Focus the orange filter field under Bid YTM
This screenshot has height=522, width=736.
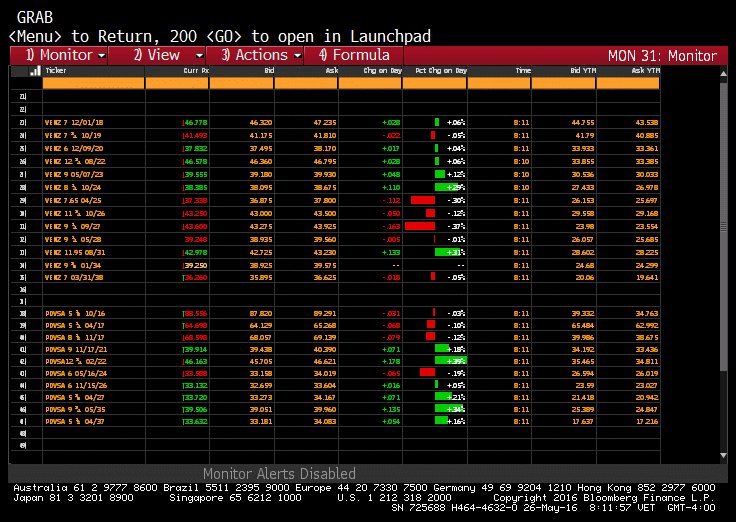click(564, 84)
